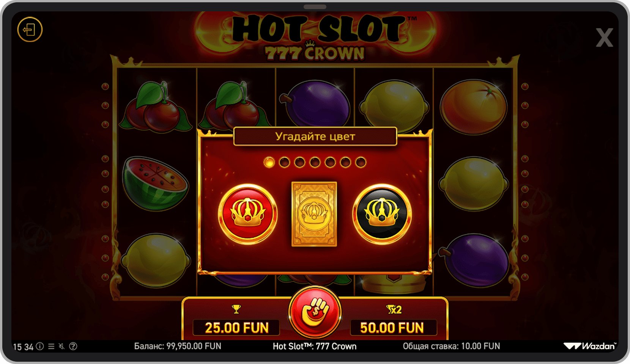Click the trophy icon above win amount

[x=236, y=309]
